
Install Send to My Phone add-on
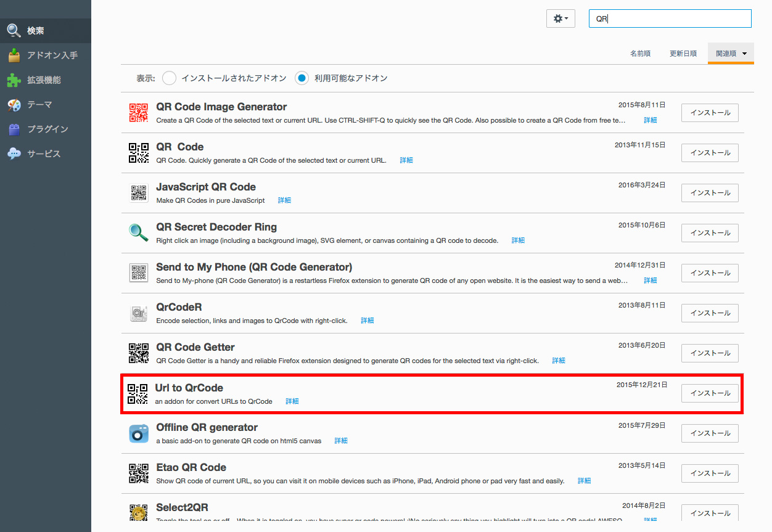click(x=710, y=273)
